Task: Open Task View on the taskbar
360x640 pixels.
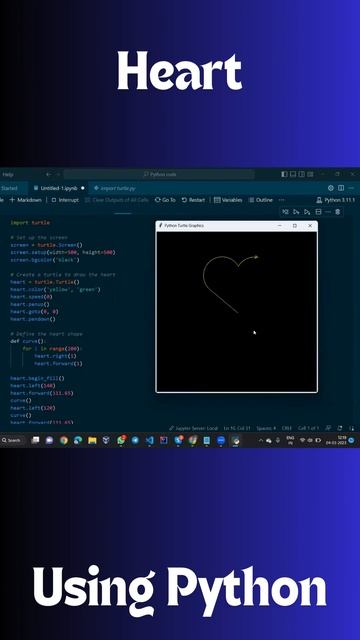Action: (x=36, y=440)
